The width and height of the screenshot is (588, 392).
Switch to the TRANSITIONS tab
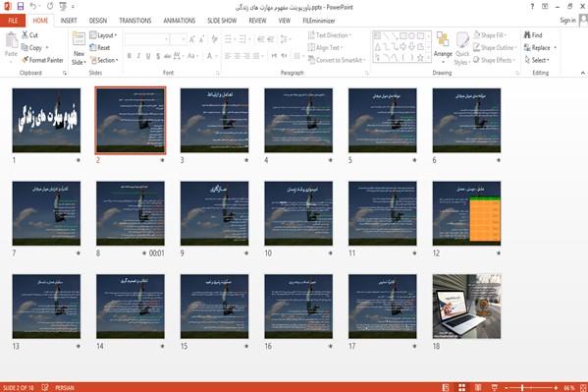tap(135, 21)
